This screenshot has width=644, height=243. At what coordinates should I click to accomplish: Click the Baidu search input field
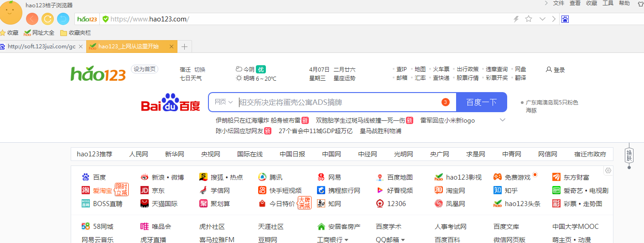coord(338,102)
